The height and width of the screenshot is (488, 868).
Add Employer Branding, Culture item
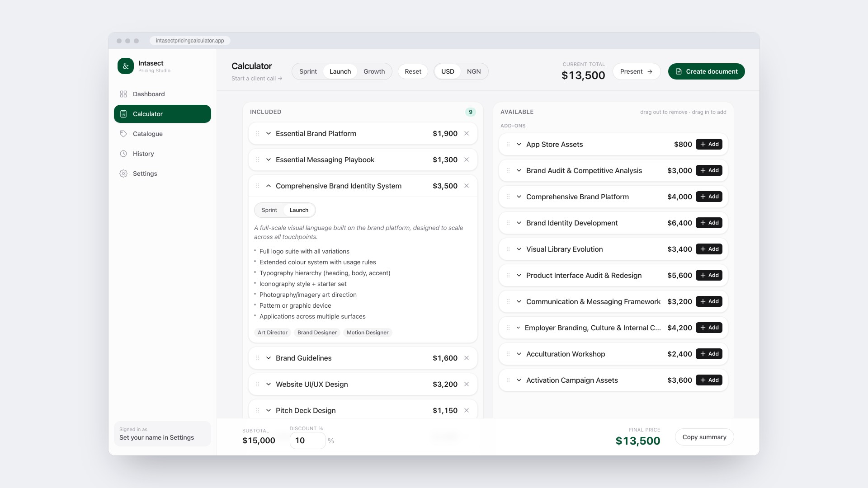[x=709, y=328]
